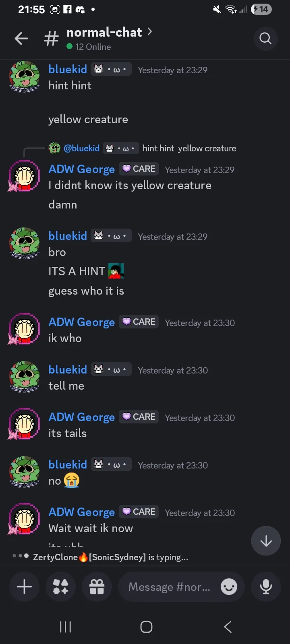Tap the Android home navigation button

(146, 627)
